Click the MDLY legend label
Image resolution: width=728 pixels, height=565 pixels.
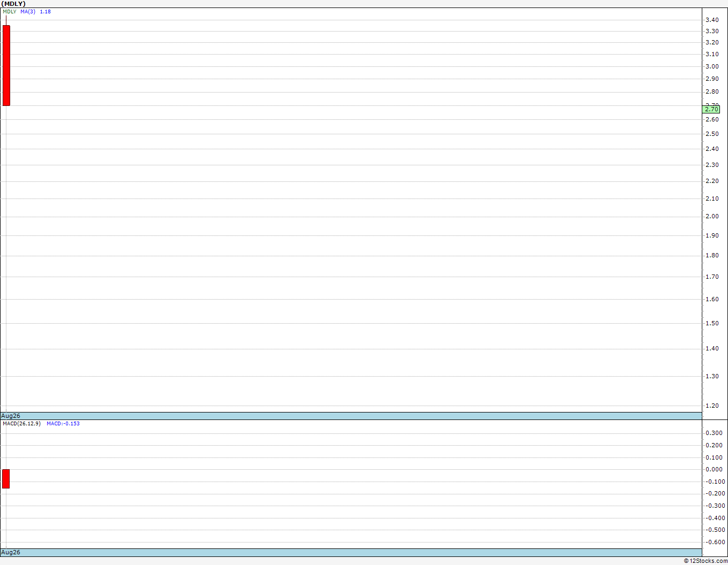point(10,11)
